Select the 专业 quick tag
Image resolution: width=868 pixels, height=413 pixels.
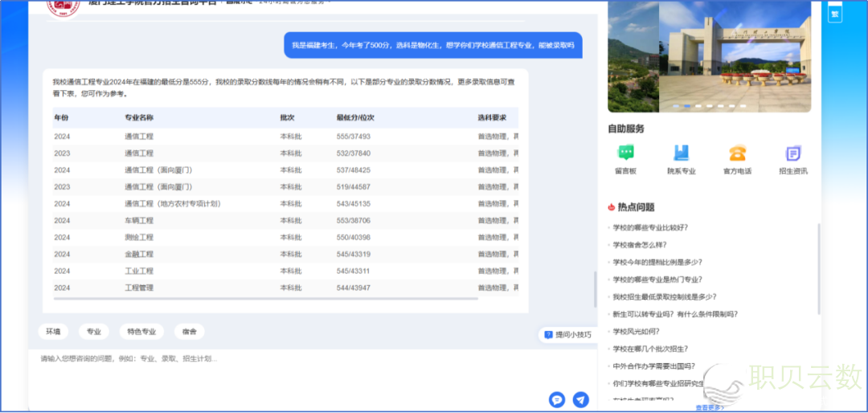coord(93,332)
